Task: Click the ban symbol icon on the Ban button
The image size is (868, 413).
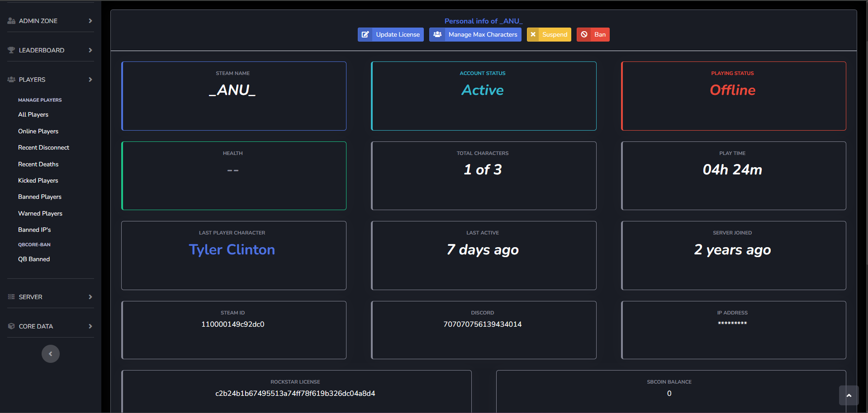Action: click(x=584, y=34)
